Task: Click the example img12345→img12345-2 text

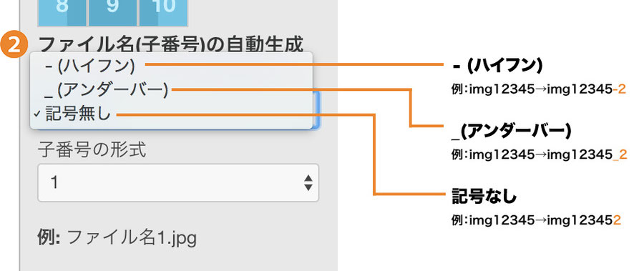Action: [538, 89]
